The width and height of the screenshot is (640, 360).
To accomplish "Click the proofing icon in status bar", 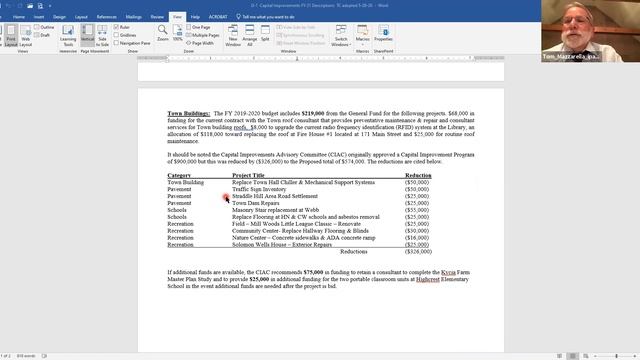I will click(x=44, y=356).
